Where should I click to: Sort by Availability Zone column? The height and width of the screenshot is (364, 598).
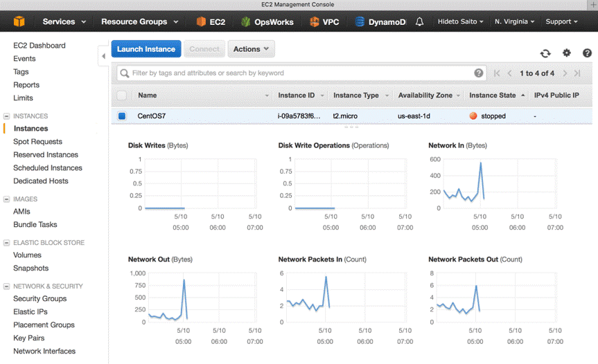[425, 95]
